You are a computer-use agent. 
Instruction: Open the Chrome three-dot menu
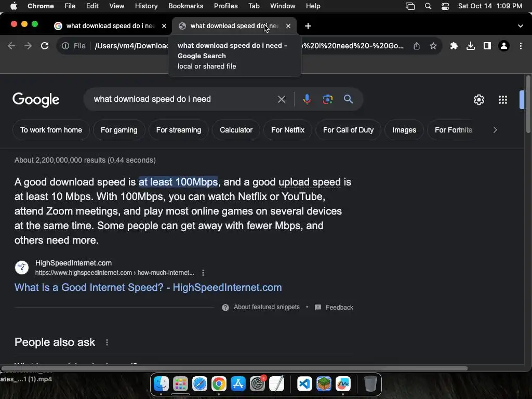click(521, 46)
